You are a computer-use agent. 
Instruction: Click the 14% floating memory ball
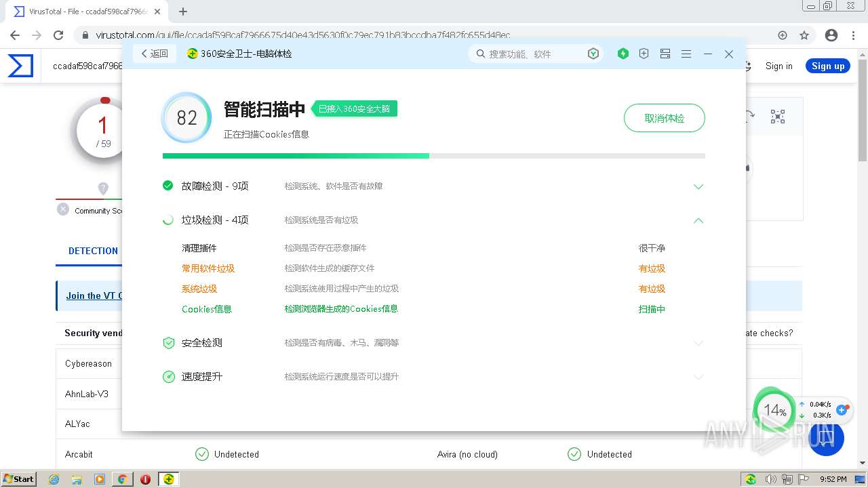coord(774,410)
